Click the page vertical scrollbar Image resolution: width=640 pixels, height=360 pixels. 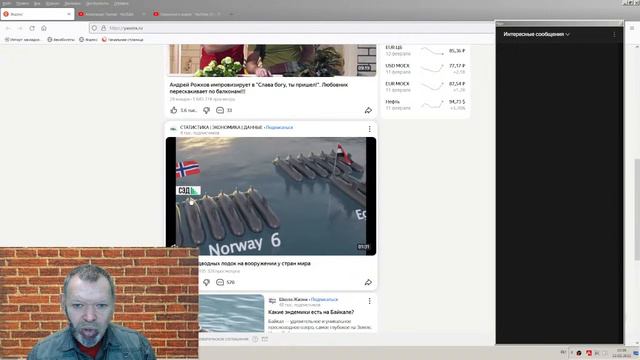(x=637, y=209)
